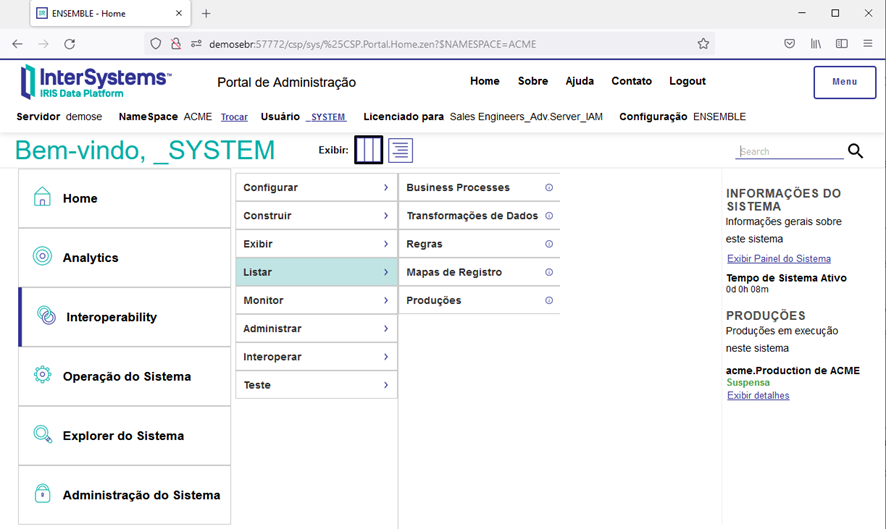Expand the Configurar submenu
Viewport: 886px width, 529px height.
316,188
